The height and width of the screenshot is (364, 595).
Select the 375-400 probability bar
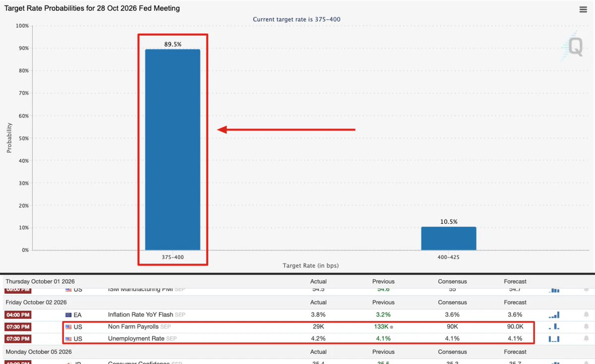point(173,150)
